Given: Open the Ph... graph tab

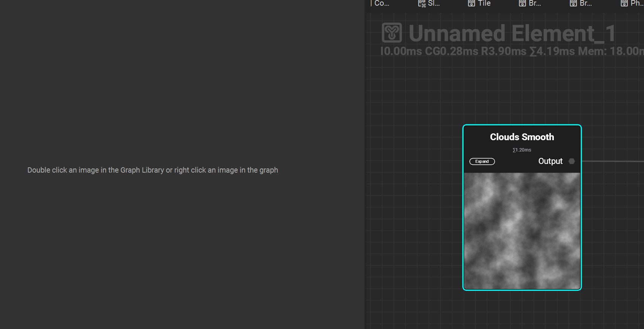Looking at the screenshot, I should (x=632, y=3).
